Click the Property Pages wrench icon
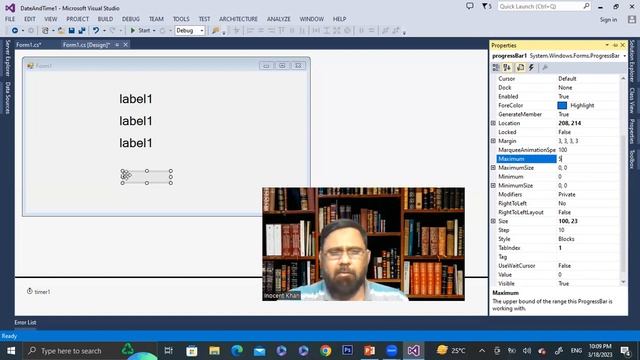640x360 pixels. point(545,68)
